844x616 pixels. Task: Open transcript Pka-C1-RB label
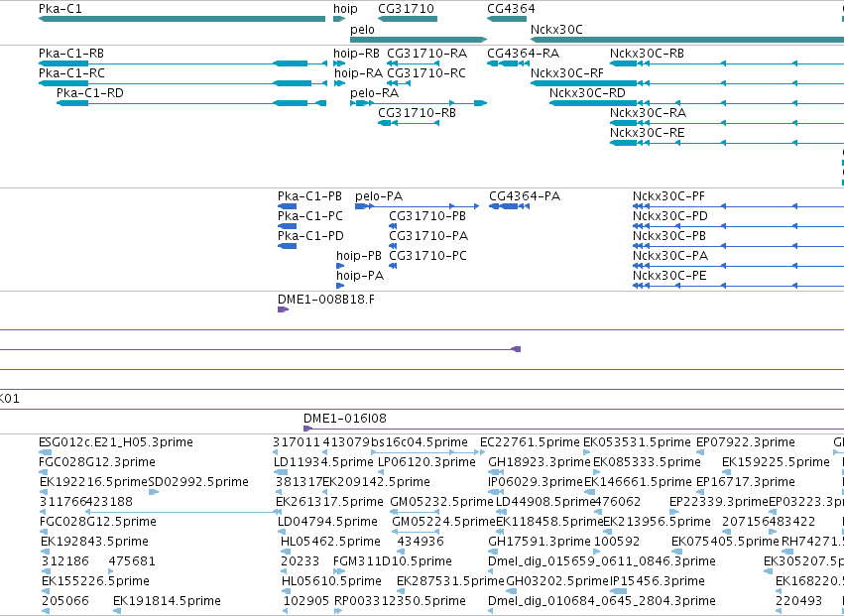[71, 54]
